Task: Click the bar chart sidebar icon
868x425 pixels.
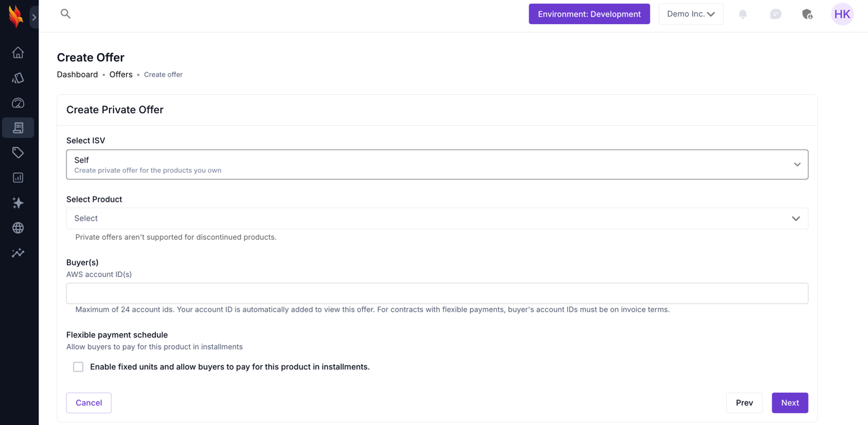Action: (x=18, y=178)
